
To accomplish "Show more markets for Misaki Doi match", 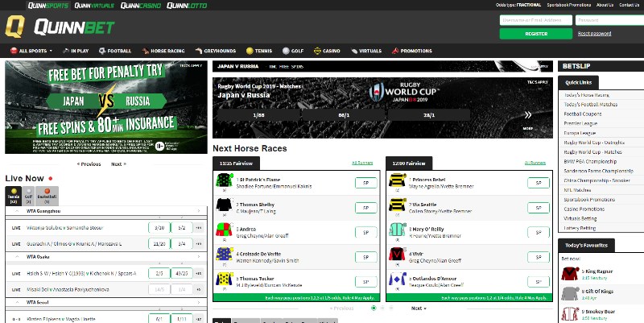I will click(x=199, y=290).
